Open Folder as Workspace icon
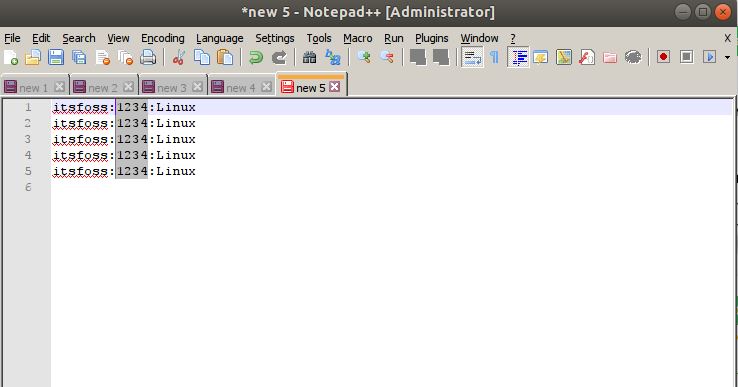 coord(610,57)
